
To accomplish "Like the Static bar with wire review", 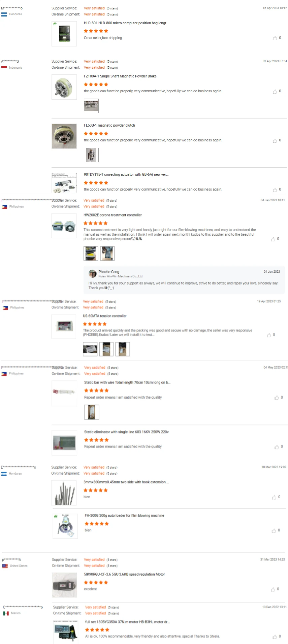I will [x=277, y=398].
